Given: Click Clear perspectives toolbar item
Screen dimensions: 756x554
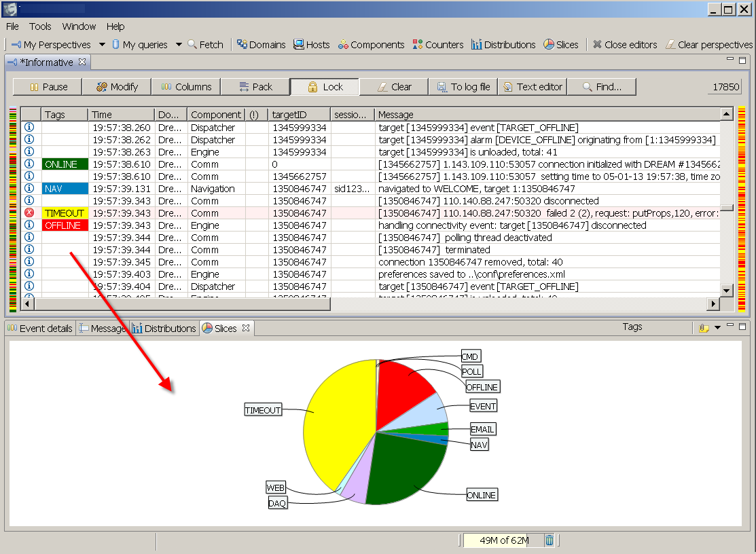Looking at the screenshot, I should [x=708, y=45].
